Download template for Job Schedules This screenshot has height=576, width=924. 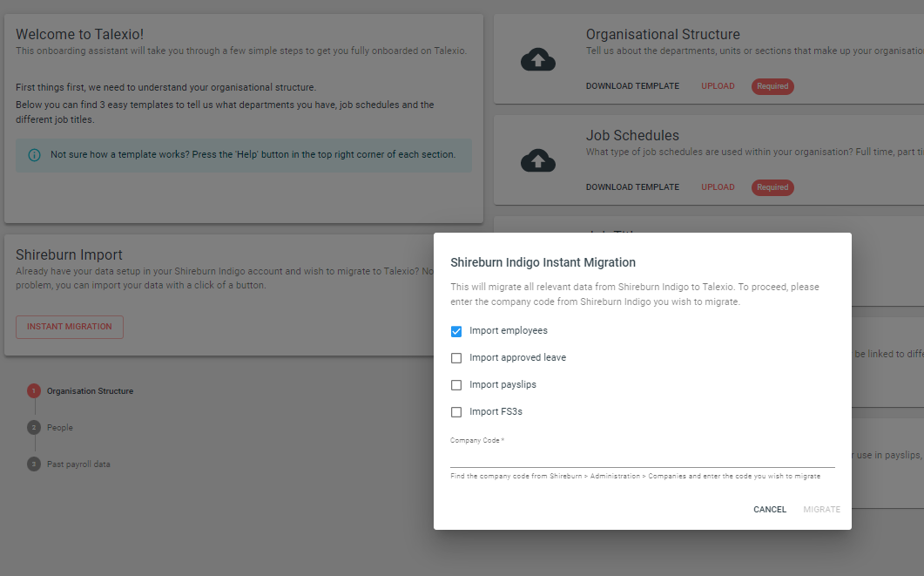pos(632,186)
